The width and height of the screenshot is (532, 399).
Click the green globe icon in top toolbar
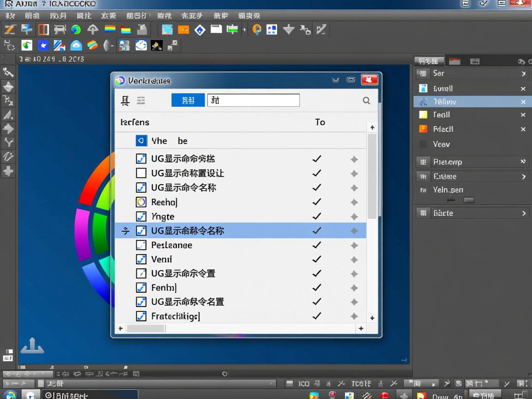coord(76,30)
